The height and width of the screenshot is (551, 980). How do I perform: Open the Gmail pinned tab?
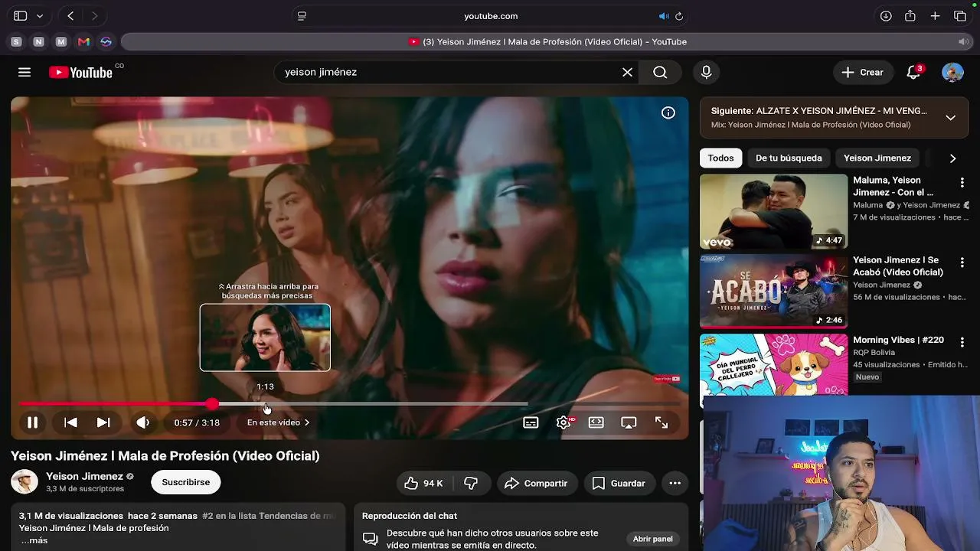83,42
